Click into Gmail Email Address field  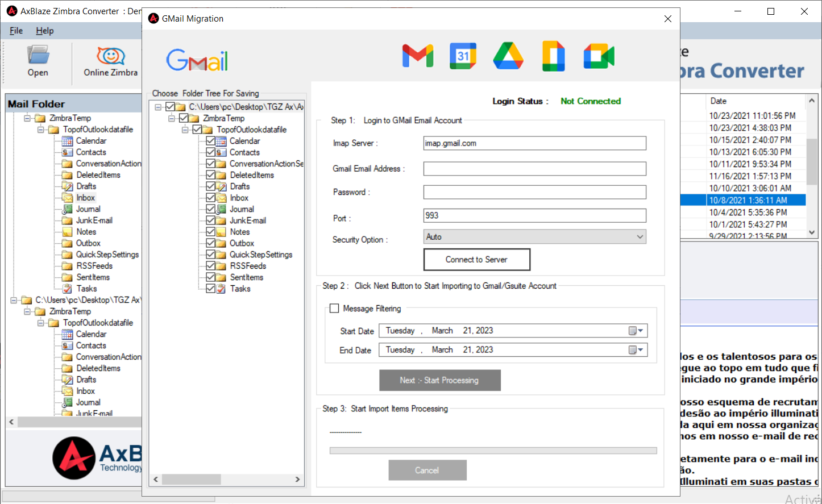coord(535,169)
